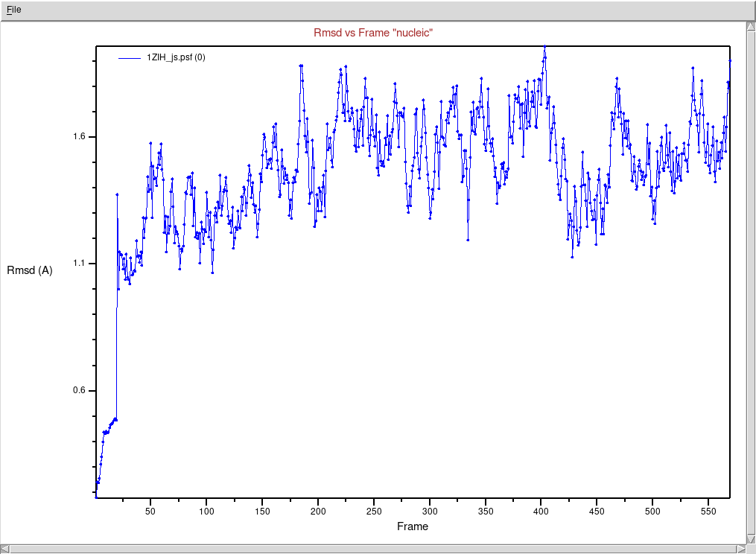Click the x-axis tick label 400
The image size is (756, 554).
541,511
